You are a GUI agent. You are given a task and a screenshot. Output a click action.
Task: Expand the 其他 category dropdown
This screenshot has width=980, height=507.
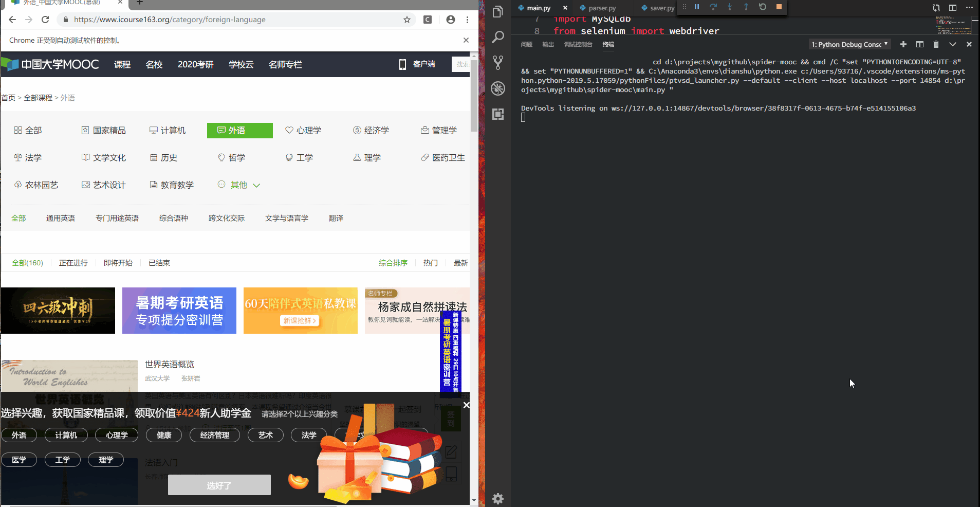tap(239, 185)
